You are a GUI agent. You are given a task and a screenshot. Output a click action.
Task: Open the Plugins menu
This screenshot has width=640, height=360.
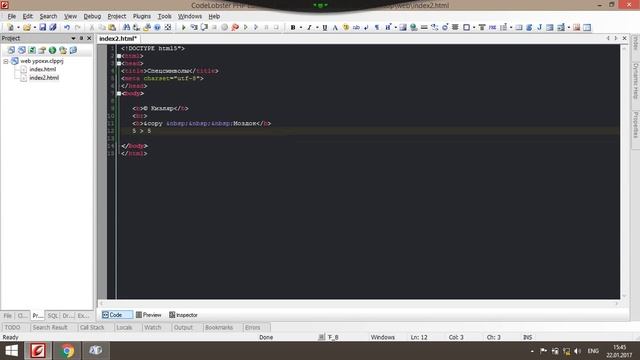click(x=142, y=16)
